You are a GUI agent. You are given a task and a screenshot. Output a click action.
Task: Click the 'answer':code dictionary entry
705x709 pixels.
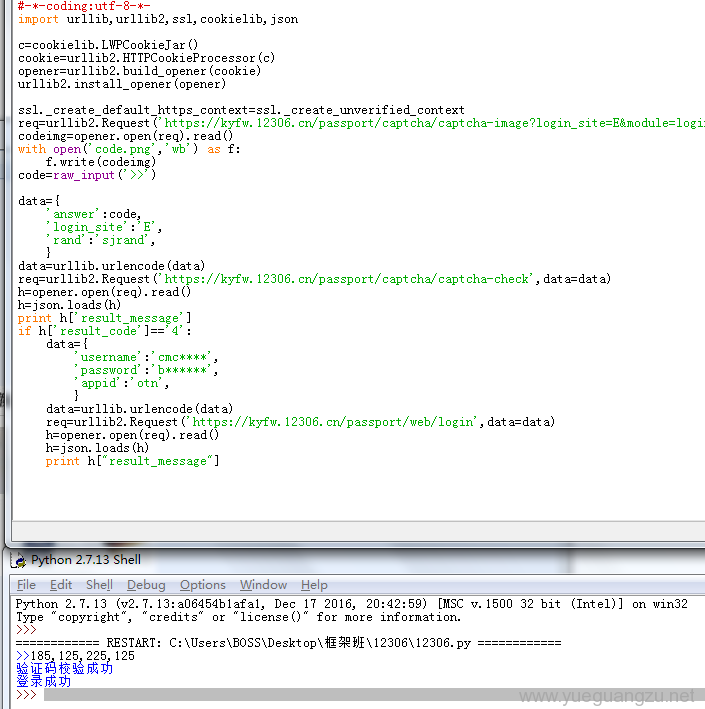[x=94, y=214]
